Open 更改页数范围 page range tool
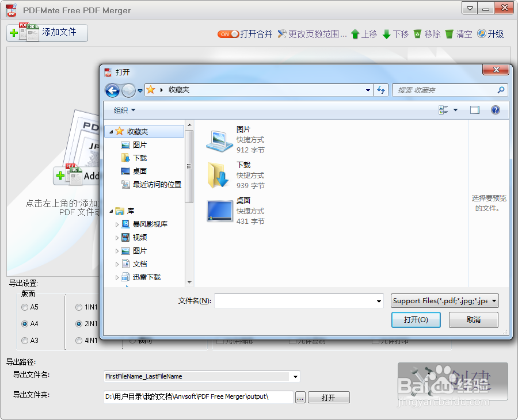This screenshot has height=420, width=518. click(x=312, y=34)
